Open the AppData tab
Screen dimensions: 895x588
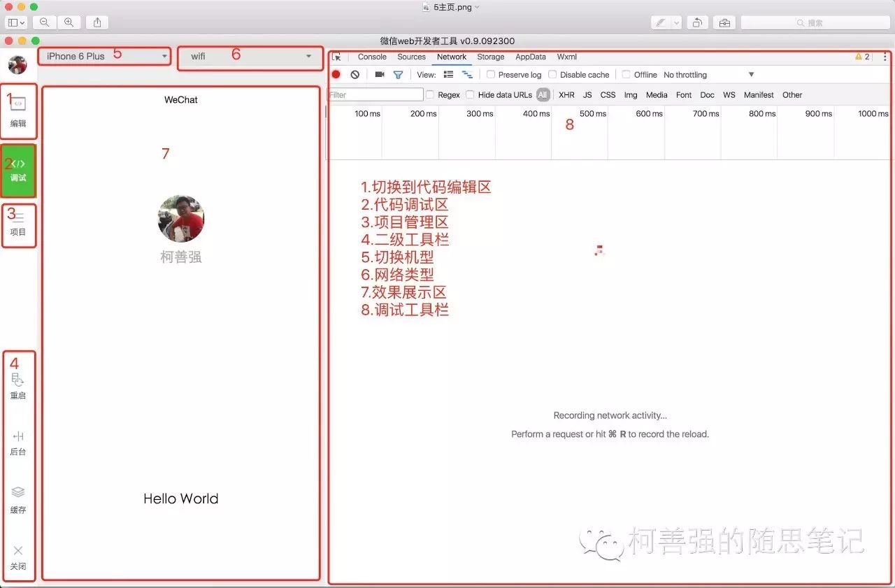coord(531,57)
